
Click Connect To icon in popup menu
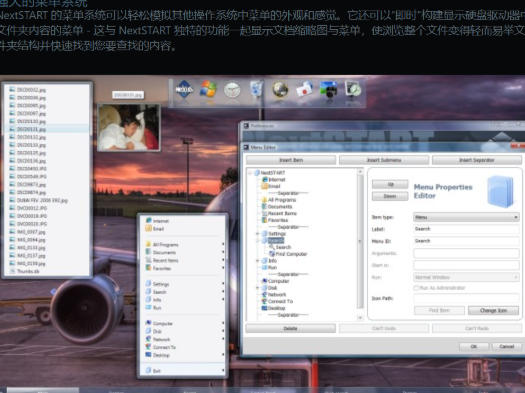pyautogui.click(x=149, y=347)
